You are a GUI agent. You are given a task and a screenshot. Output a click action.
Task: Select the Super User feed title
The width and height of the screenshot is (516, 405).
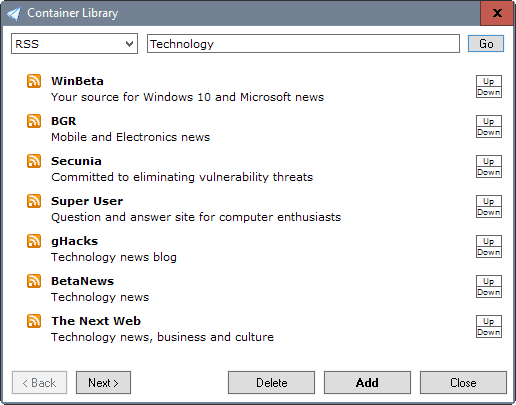87,201
